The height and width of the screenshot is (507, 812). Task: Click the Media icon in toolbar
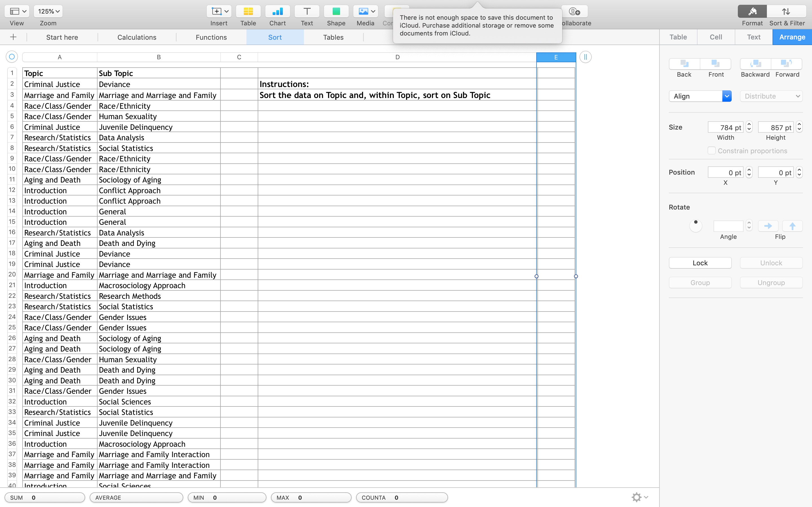[365, 11]
